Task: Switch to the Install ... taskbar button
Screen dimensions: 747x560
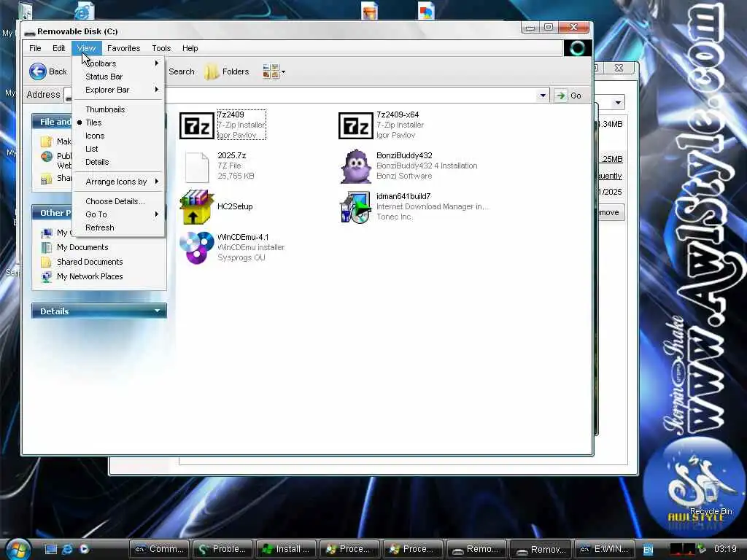Action: tap(287, 549)
